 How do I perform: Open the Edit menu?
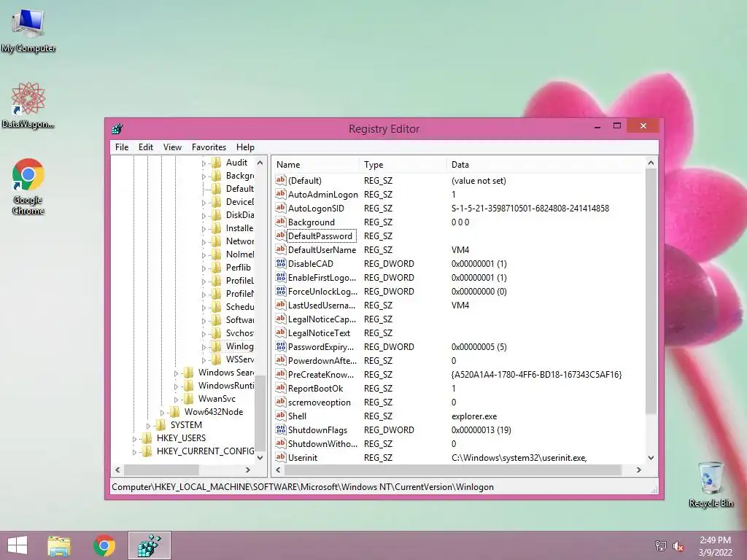(146, 147)
